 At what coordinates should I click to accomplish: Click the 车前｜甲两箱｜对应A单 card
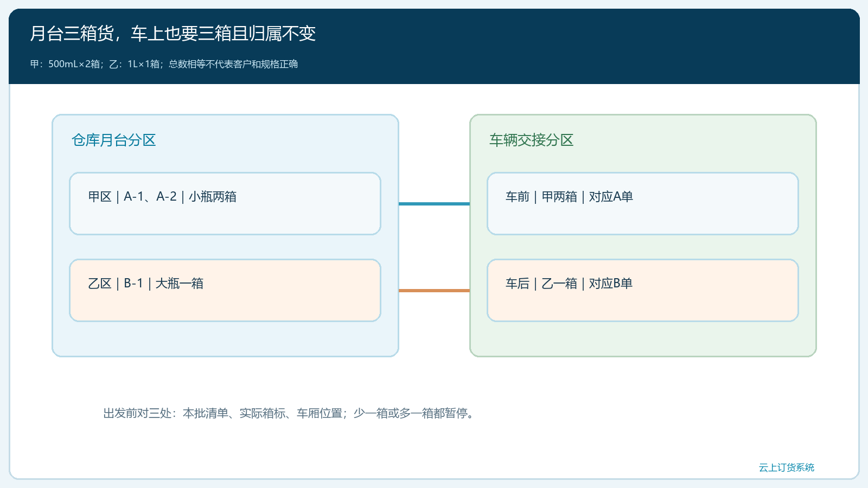coord(643,203)
